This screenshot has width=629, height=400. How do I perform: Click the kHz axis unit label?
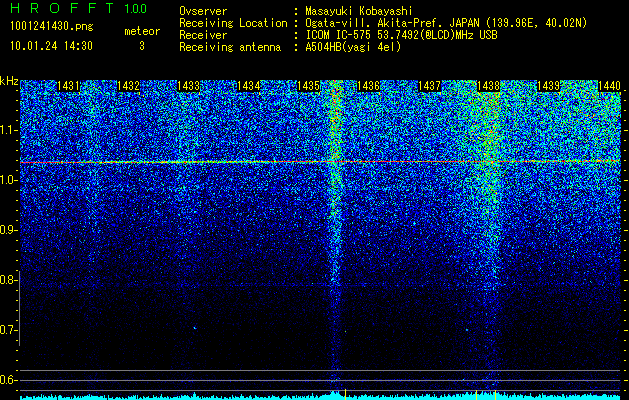(9, 81)
